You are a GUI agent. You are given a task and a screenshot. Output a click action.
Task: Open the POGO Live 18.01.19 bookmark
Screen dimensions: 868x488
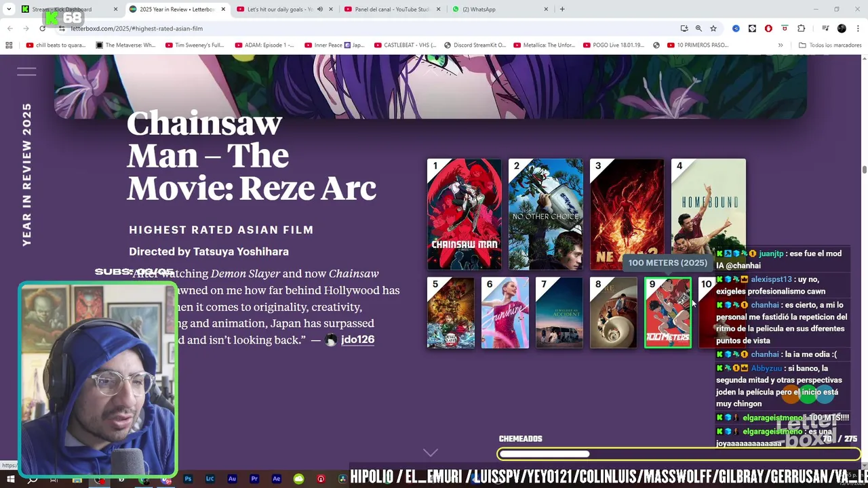(x=614, y=45)
